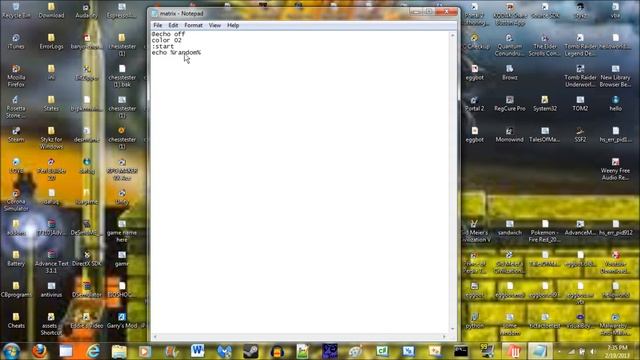Open Microsoft Word from the taskbar

point(198,351)
